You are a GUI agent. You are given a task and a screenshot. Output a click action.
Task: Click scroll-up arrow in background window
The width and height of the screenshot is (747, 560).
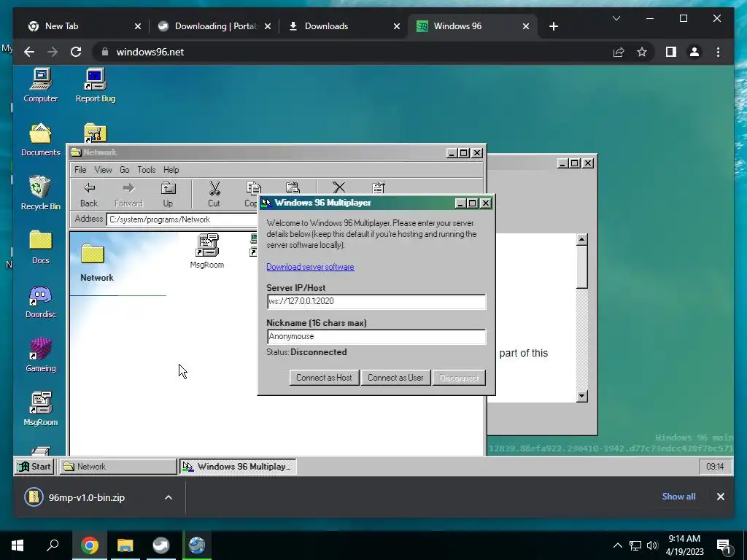(x=581, y=239)
